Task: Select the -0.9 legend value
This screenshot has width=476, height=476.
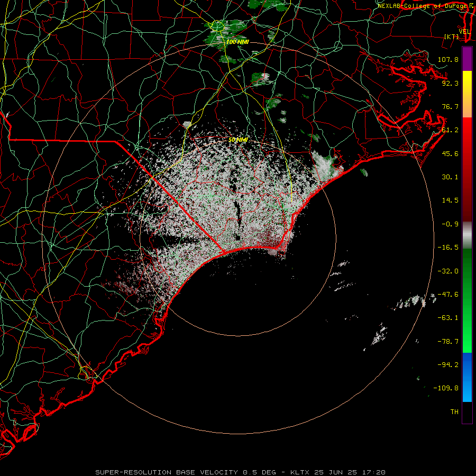Action: coord(450,224)
